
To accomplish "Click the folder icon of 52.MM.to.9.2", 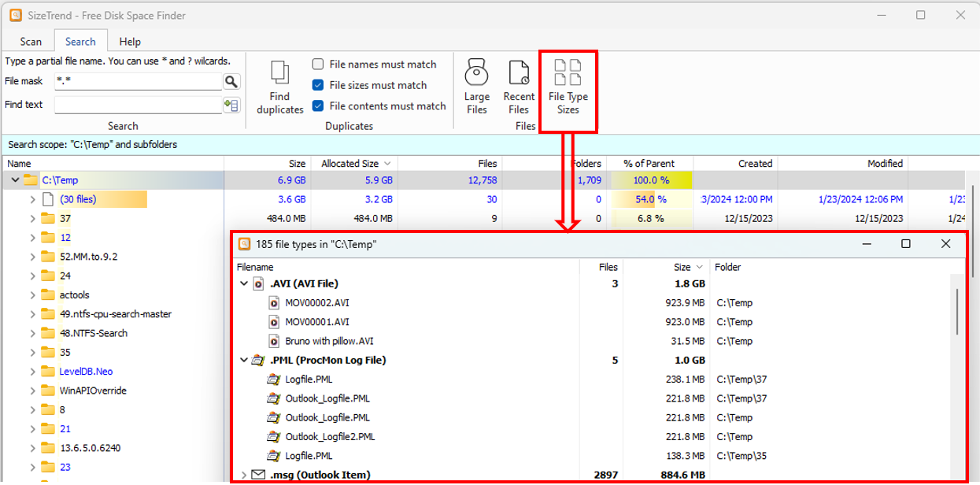I will coord(48,257).
